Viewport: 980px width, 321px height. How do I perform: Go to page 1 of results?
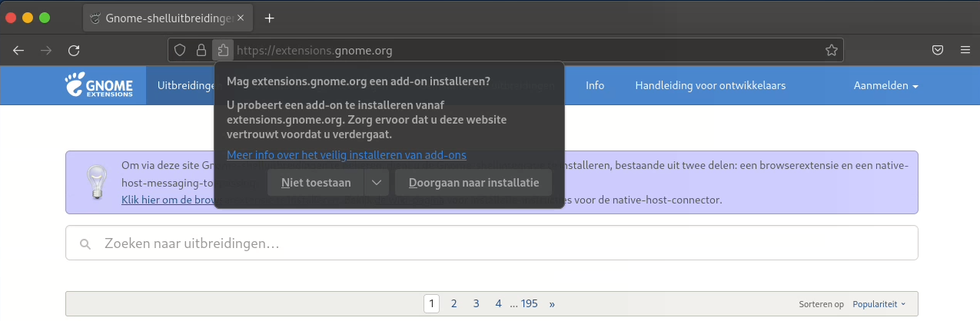click(x=432, y=303)
